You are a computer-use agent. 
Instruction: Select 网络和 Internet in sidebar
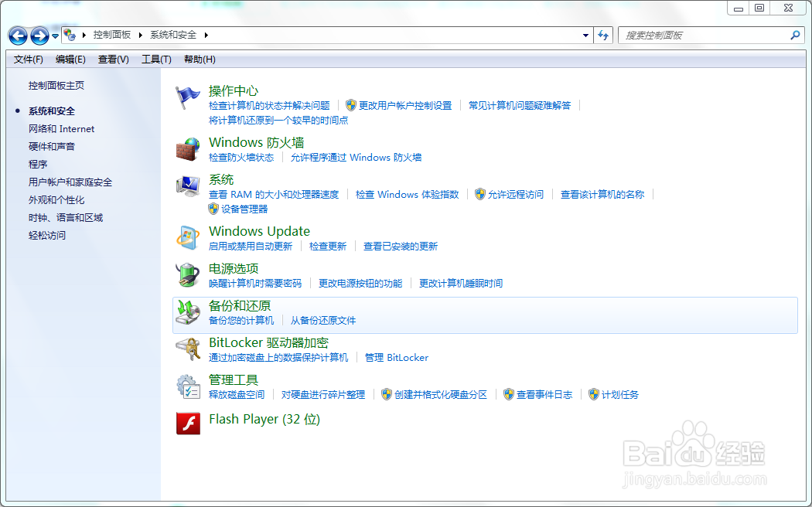point(61,129)
